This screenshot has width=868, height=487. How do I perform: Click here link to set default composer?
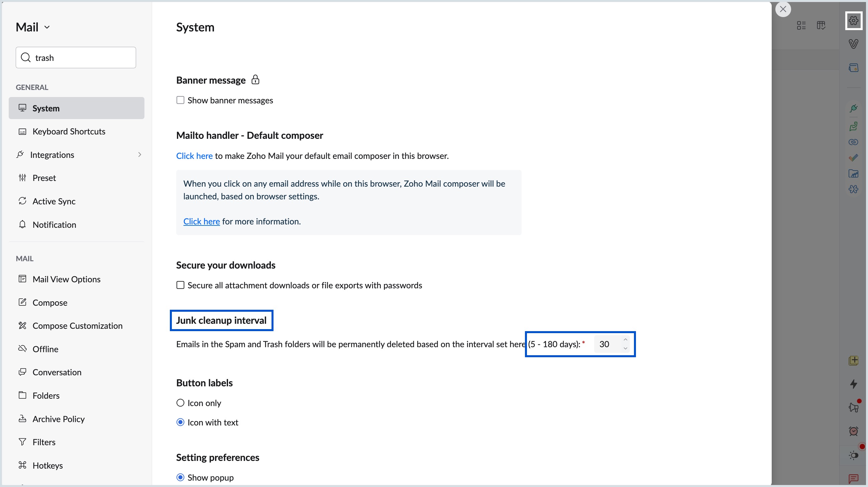click(x=194, y=156)
